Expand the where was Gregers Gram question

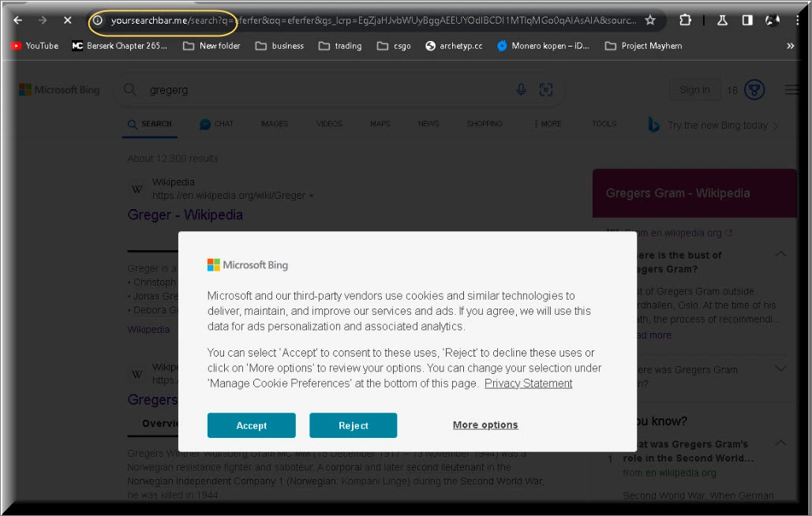pyautogui.click(x=780, y=369)
